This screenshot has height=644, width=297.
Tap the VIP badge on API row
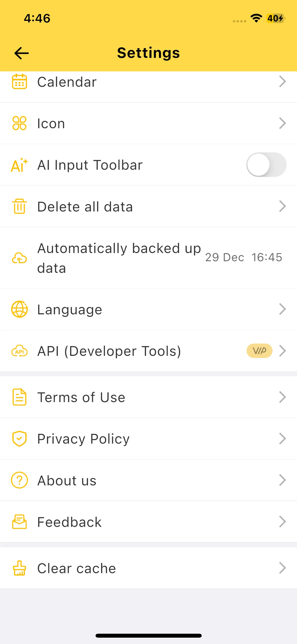coord(259,351)
